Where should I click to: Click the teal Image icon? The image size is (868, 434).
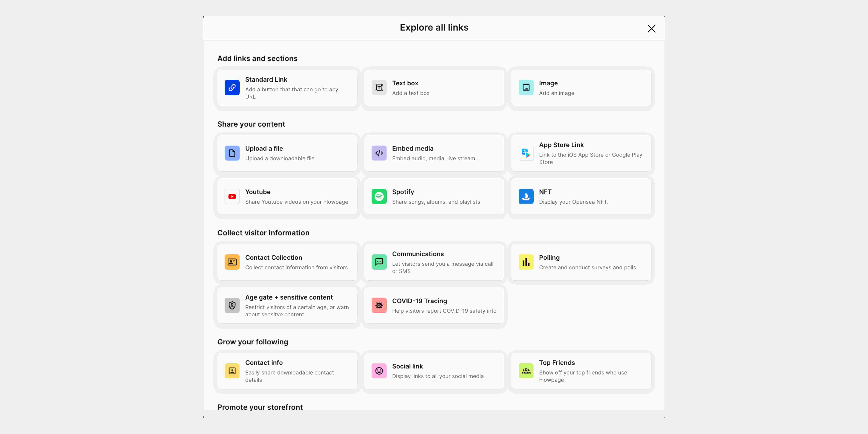[x=526, y=88]
